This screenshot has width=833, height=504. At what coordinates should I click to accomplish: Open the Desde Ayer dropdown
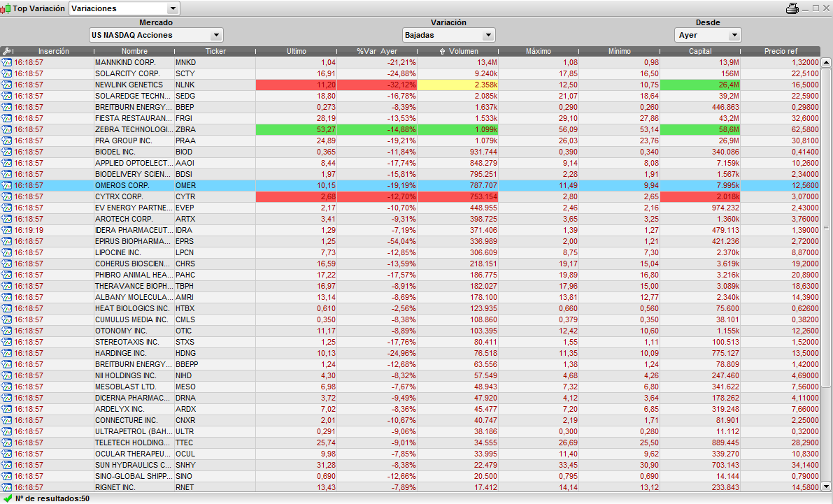(709, 35)
